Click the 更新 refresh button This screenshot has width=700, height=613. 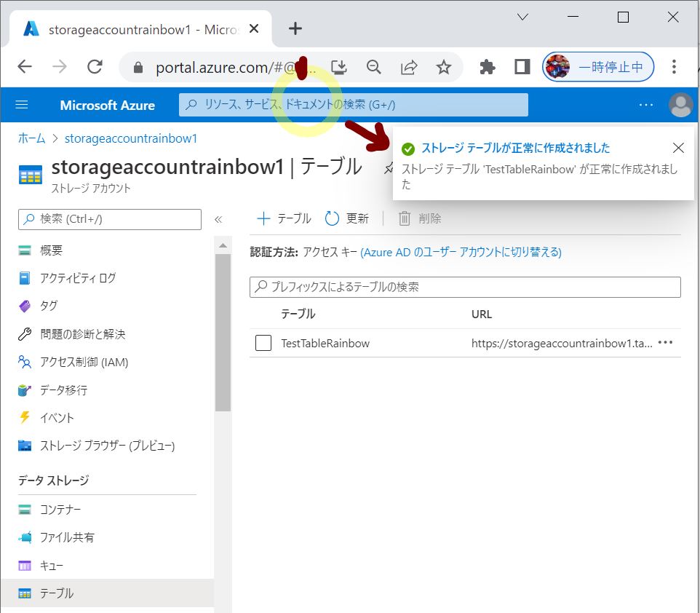pos(347,218)
